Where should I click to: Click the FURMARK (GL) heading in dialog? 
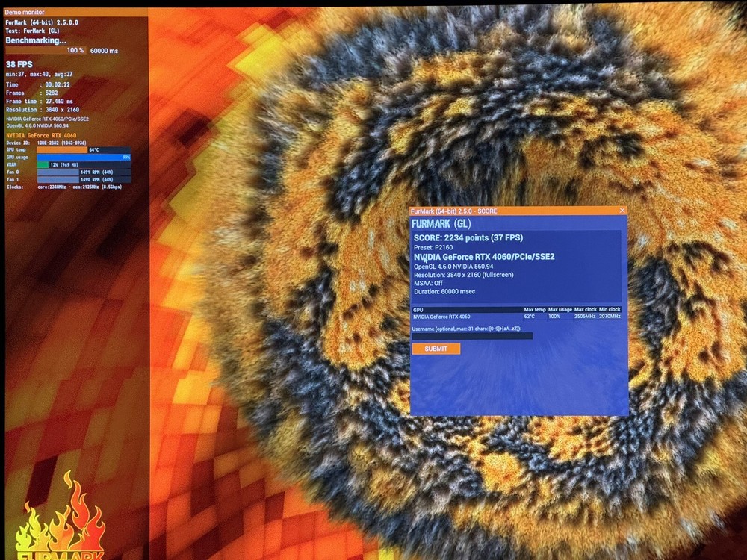(441, 223)
